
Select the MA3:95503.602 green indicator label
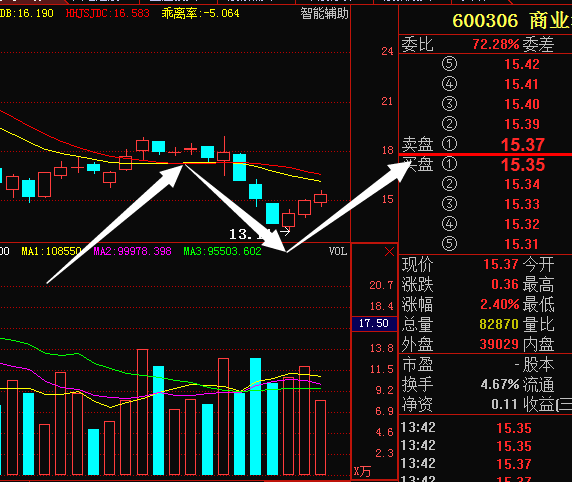(x=222, y=251)
